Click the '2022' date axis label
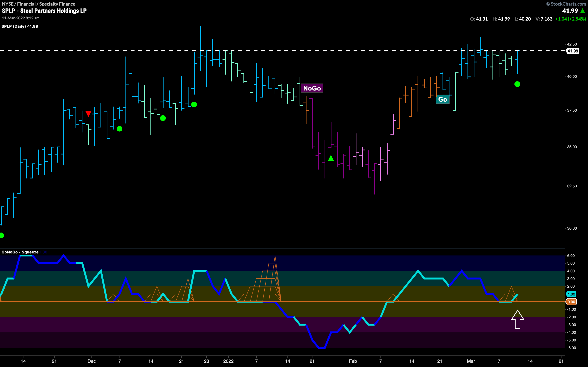Image resolution: width=588 pixels, height=367 pixels. pyautogui.click(x=228, y=361)
